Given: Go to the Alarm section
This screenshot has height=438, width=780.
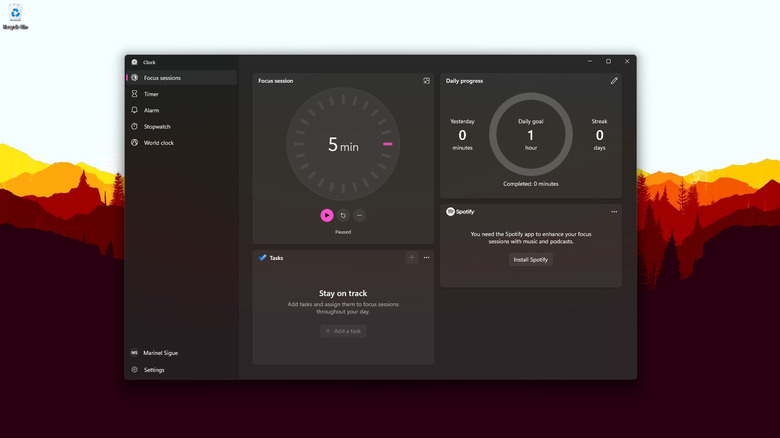Looking at the screenshot, I should [x=182, y=110].
